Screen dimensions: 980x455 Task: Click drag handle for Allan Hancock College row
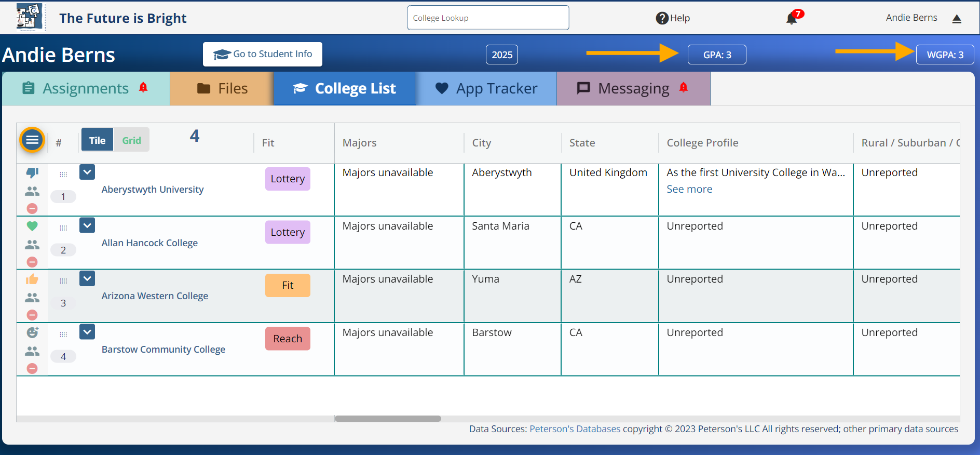63,228
